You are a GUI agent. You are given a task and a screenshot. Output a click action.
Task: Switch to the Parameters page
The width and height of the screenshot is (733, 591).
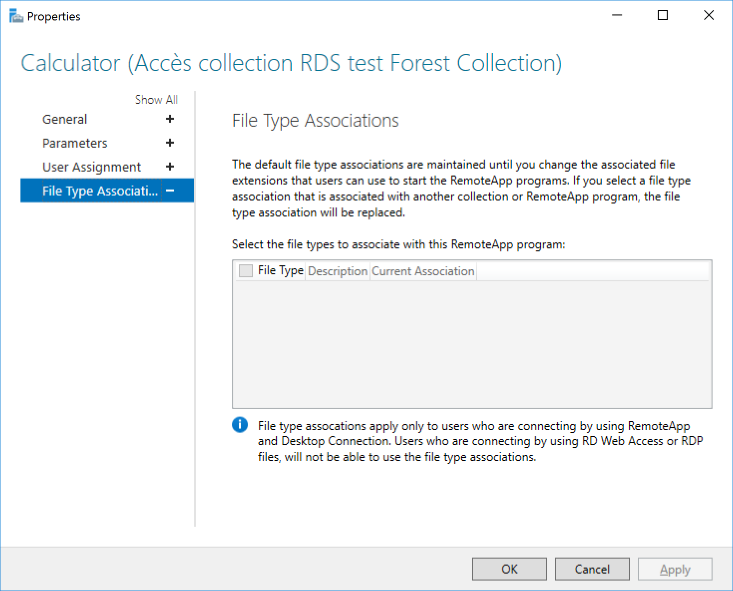(x=75, y=143)
